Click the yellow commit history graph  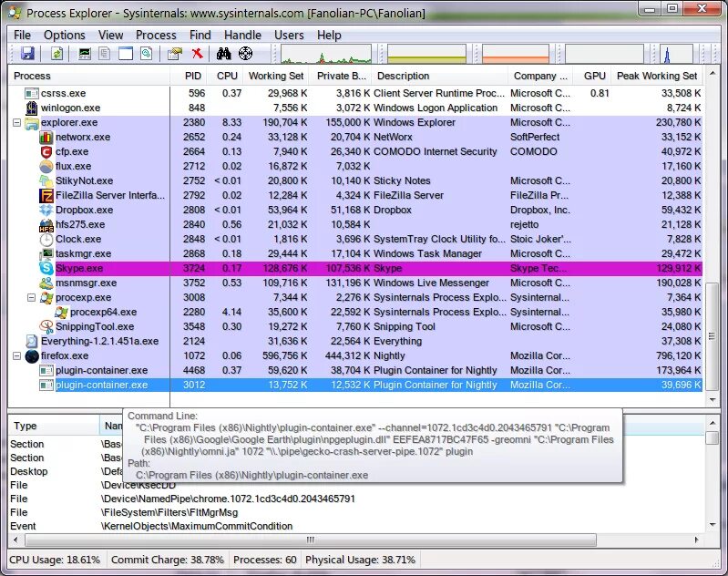point(426,54)
